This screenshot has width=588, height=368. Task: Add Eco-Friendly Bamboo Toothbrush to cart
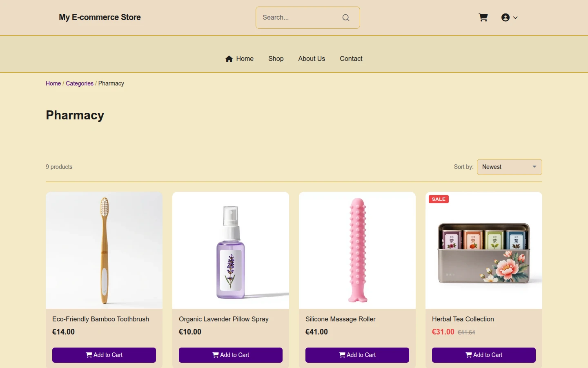coord(104,355)
